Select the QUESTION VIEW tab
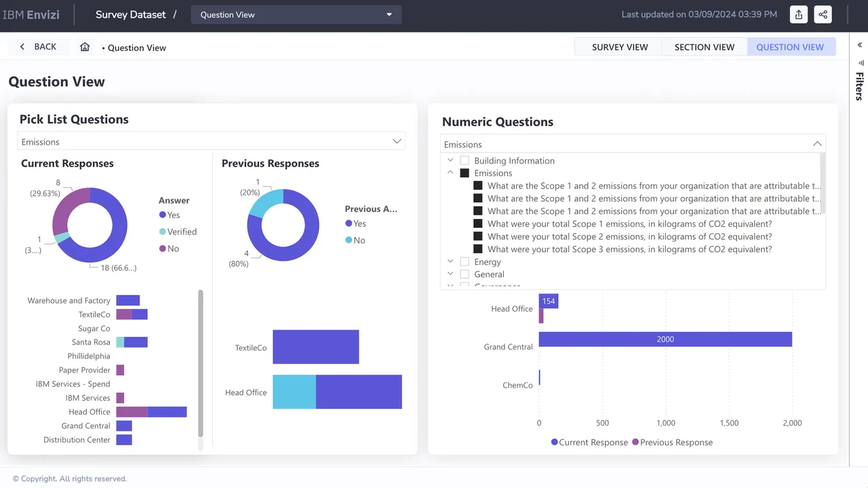868x488 pixels. pos(790,47)
